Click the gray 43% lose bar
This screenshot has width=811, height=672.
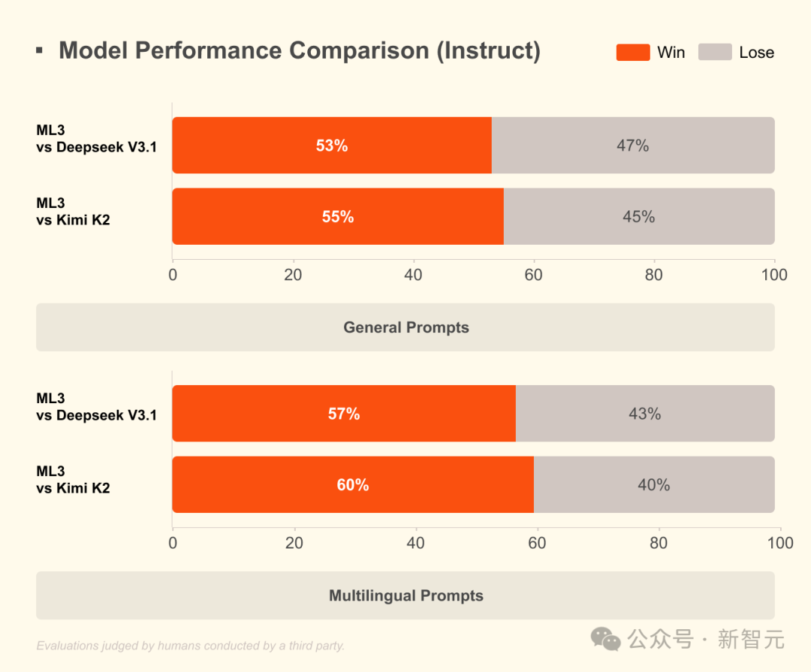644,414
